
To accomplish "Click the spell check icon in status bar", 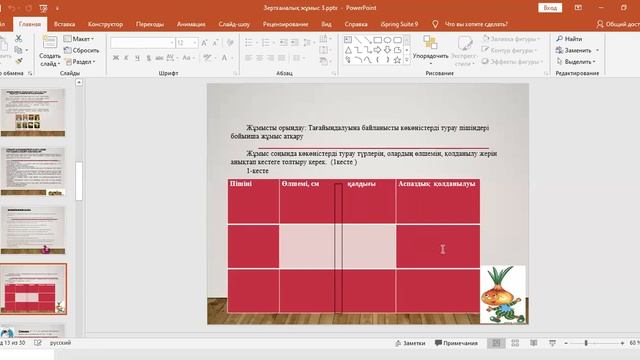I will click(x=38, y=343).
